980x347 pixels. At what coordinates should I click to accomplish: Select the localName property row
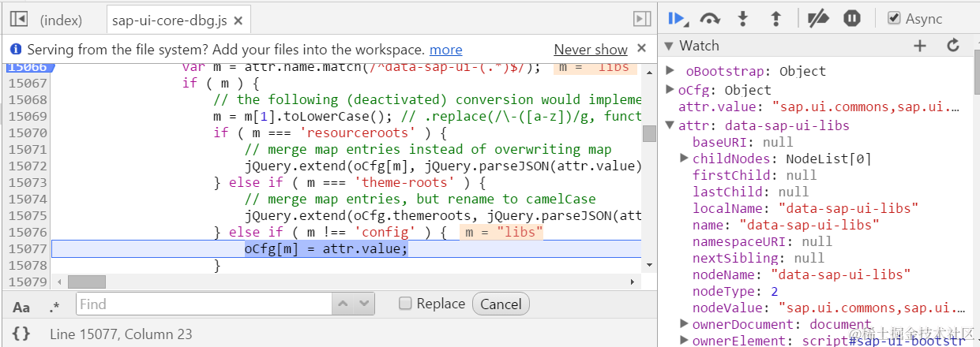(805, 208)
